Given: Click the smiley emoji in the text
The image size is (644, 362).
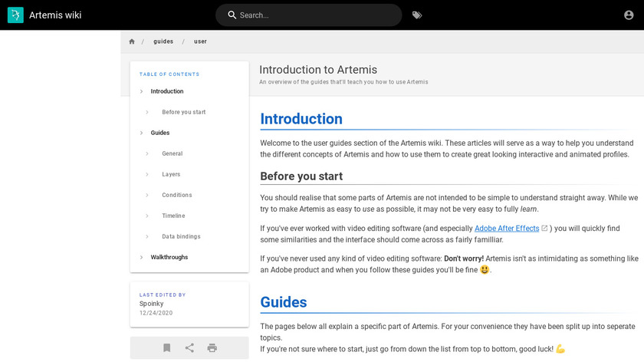Looking at the screenshot, I should [x=485, y=269].
